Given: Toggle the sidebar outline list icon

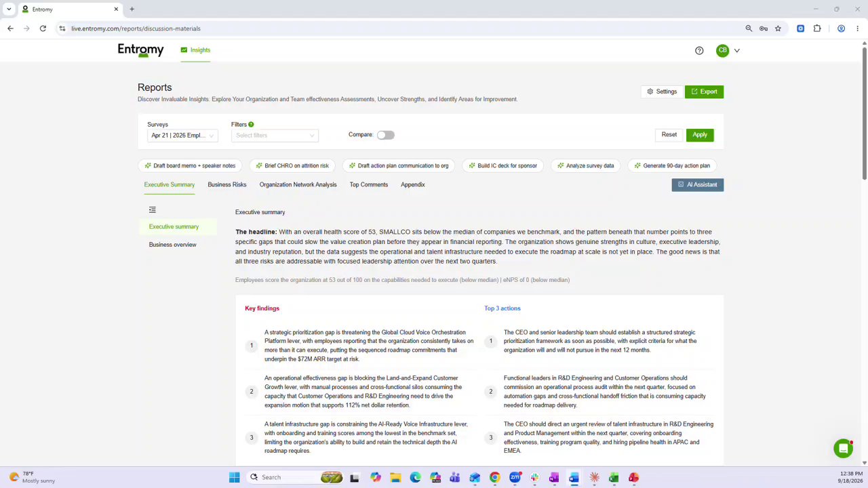Looking at the screenshot, I should point(152,210).
